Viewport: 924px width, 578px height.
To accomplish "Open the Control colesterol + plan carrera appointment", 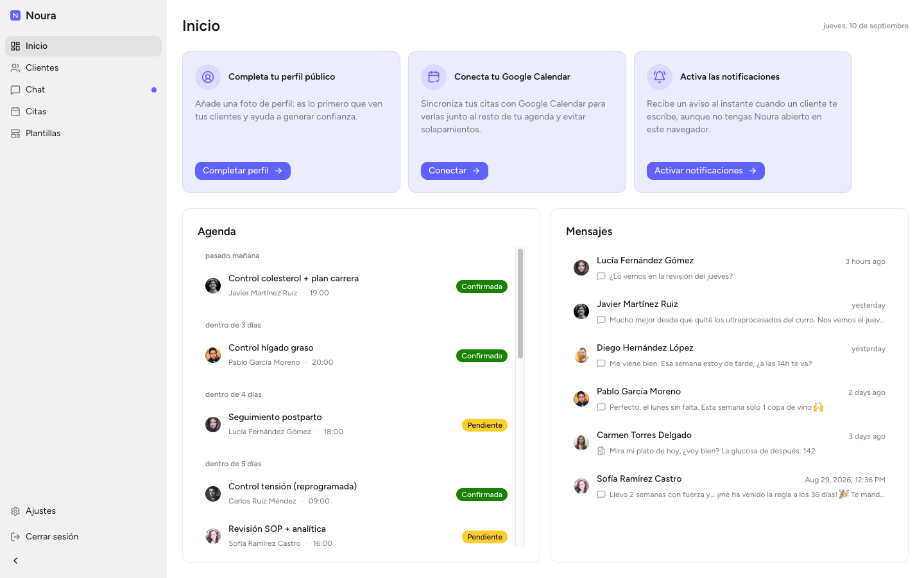I will tap(356, 286).
